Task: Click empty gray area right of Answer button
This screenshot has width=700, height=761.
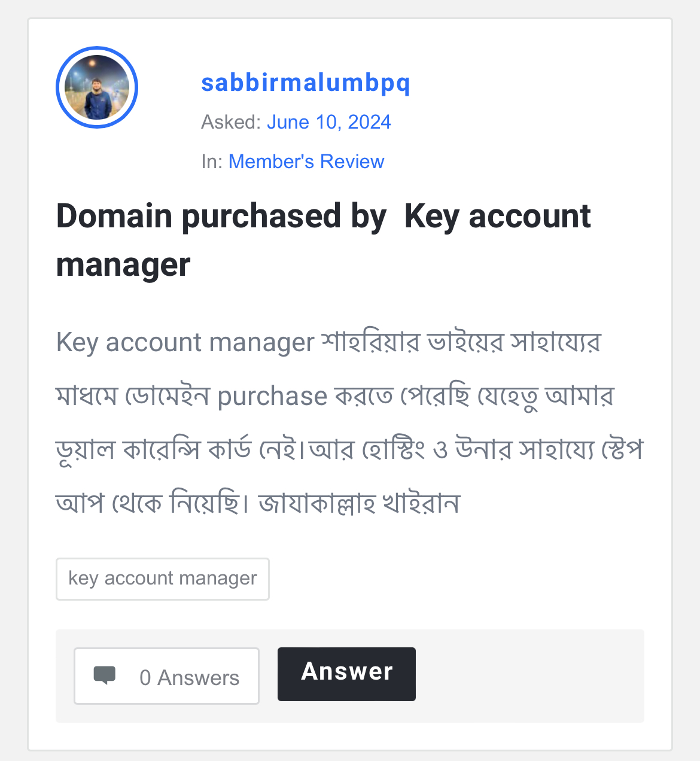Action: tap(526, 675)
